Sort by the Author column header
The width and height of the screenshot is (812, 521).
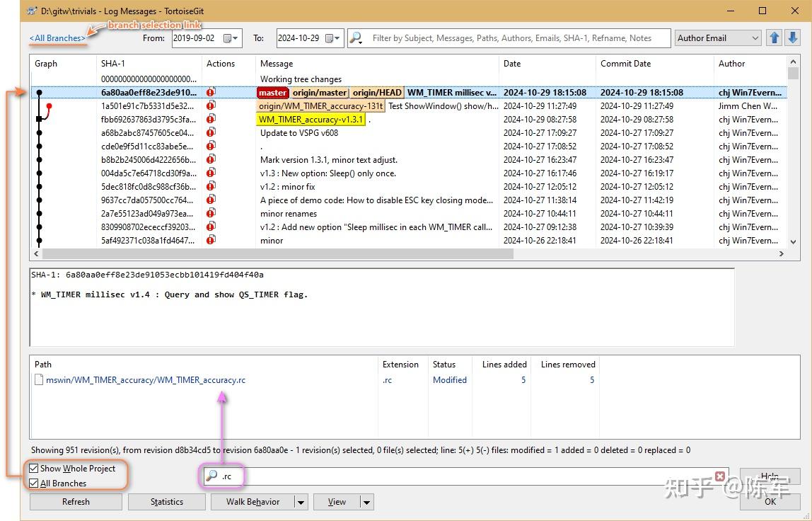click(731, 64)
